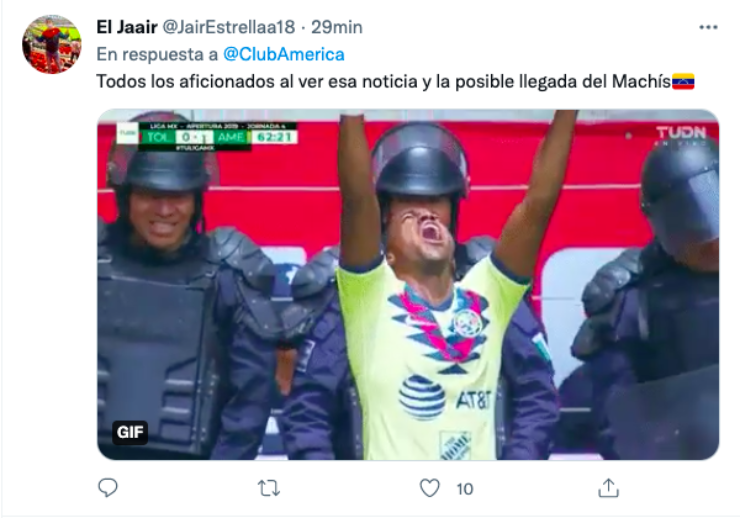
Task: Click the like count number 10
Action: (465, 489)
